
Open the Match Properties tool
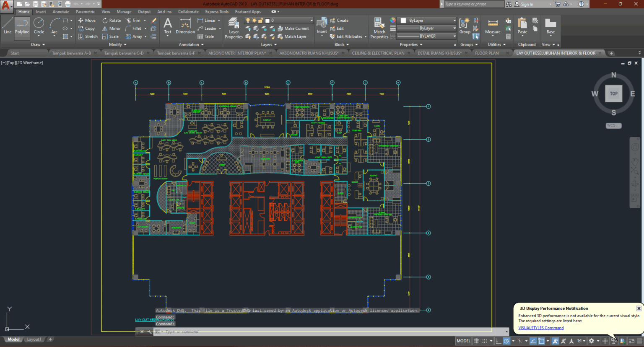(379, 27)
